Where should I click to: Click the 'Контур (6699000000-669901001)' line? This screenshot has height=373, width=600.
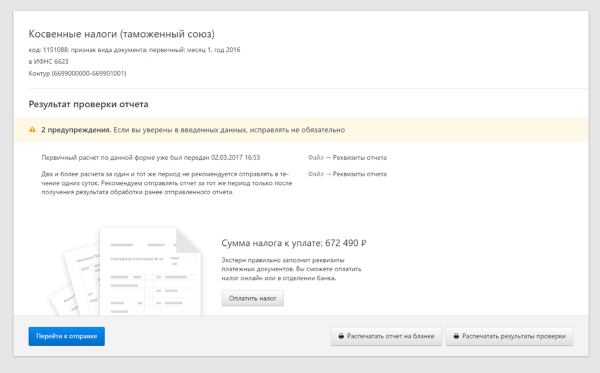click(77, 73)
